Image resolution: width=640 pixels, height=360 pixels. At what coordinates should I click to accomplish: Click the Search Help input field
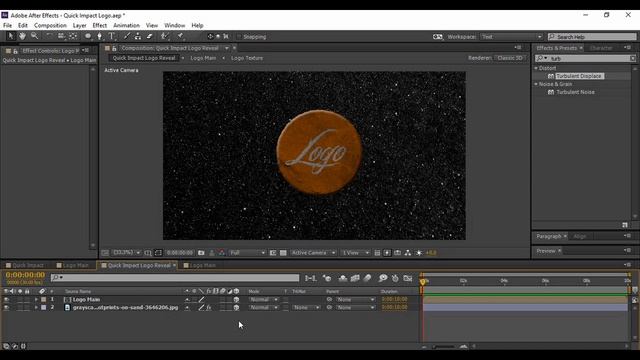592,37
